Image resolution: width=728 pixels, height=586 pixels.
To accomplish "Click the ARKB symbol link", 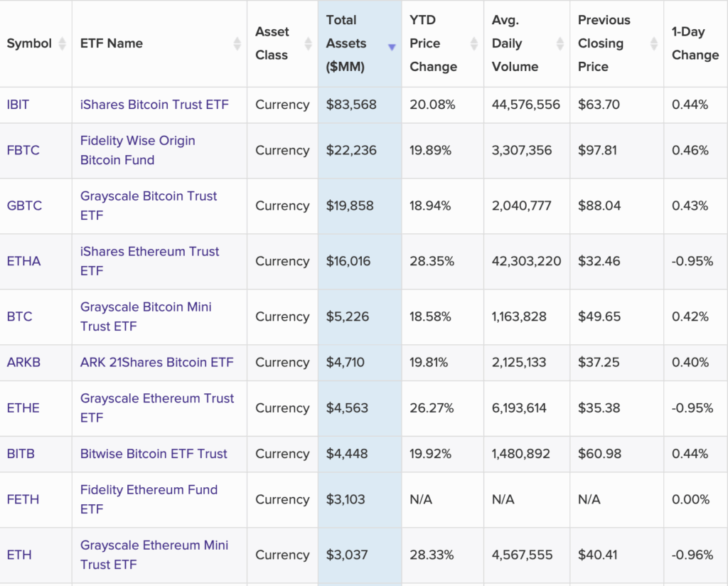I will (x=23, y=362).
